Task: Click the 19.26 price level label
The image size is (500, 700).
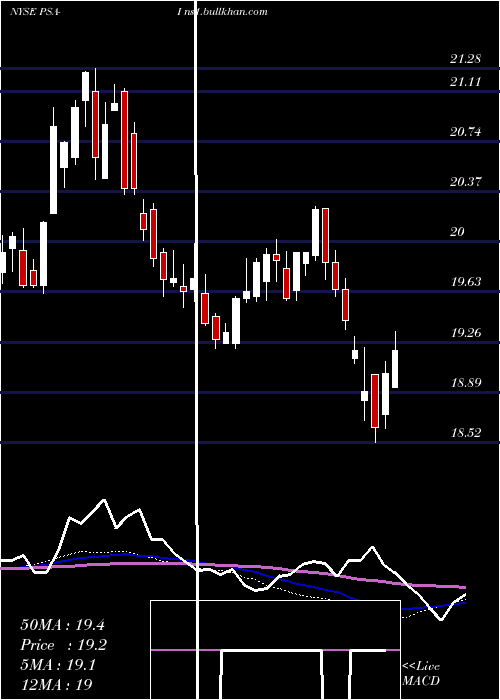Action: (x=465, y=333)
